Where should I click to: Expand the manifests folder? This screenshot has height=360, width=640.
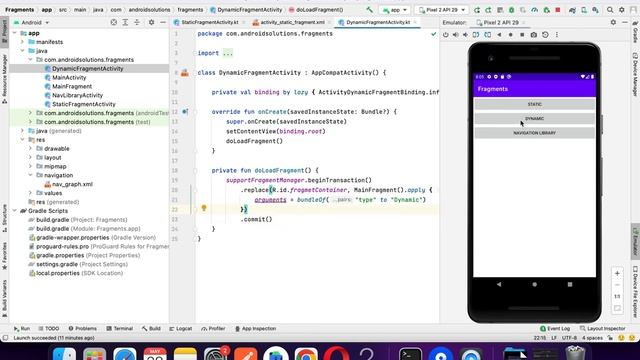(x=22, y=42)
